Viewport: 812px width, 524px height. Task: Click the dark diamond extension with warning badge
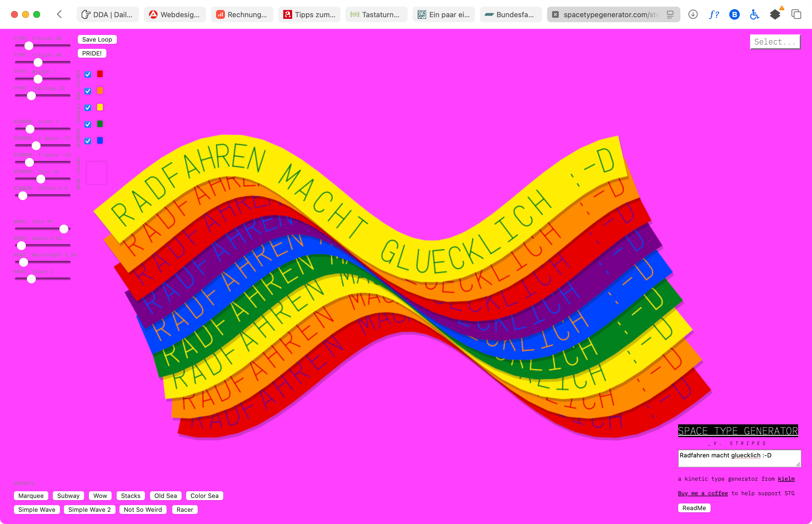tap(775, 14)
